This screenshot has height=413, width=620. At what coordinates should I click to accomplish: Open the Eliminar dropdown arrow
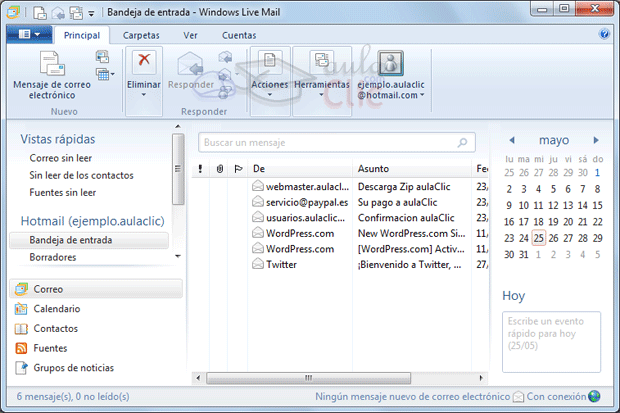click(x=144, y=95)
